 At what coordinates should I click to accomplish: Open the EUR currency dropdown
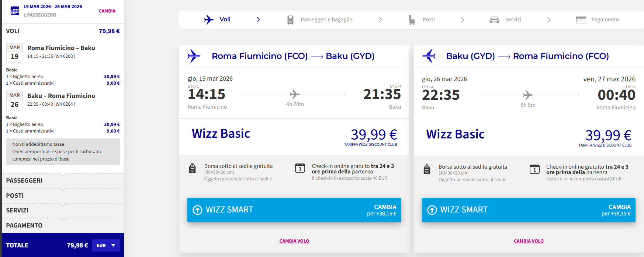pos(106,245)
